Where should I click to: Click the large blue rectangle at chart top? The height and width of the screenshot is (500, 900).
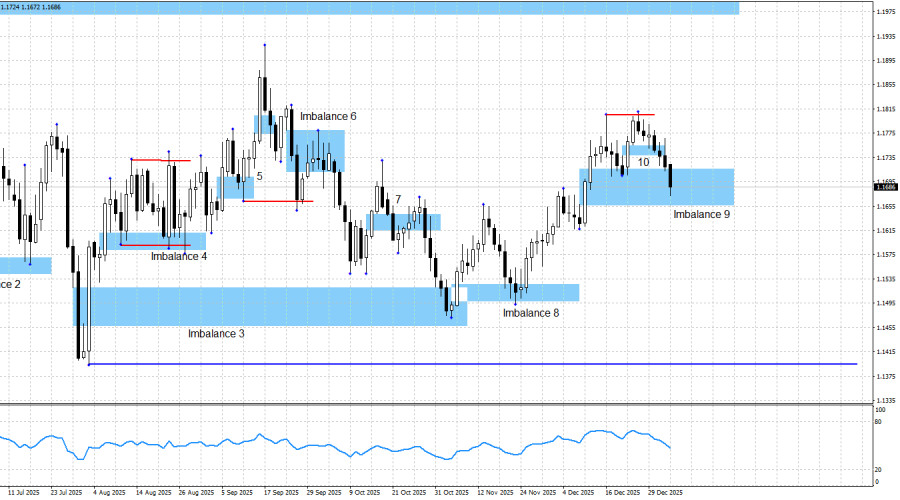(x=370, y=8)
